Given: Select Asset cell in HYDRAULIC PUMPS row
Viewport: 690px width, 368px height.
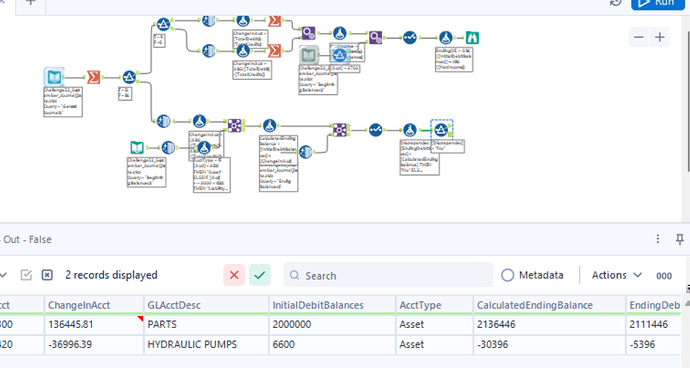Looking at the screenshot, I should [434, 344].
